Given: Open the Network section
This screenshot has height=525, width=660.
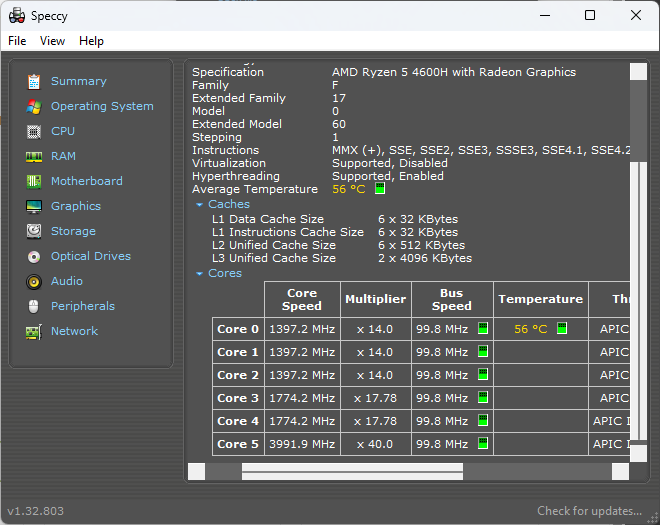Looking at the screenshot, I should point(75,331).
